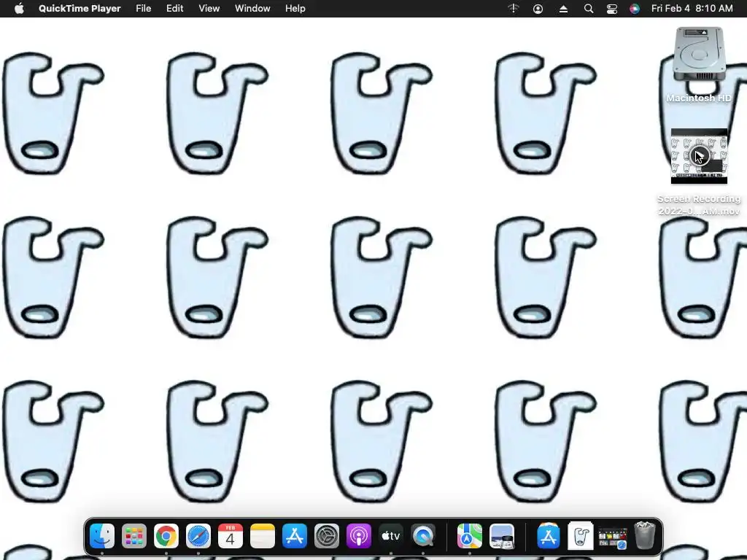Click the date and time Fri Feb 4
Image resolution: width=747 pixels, height=560 pixels.
click(x=692, y=9)
